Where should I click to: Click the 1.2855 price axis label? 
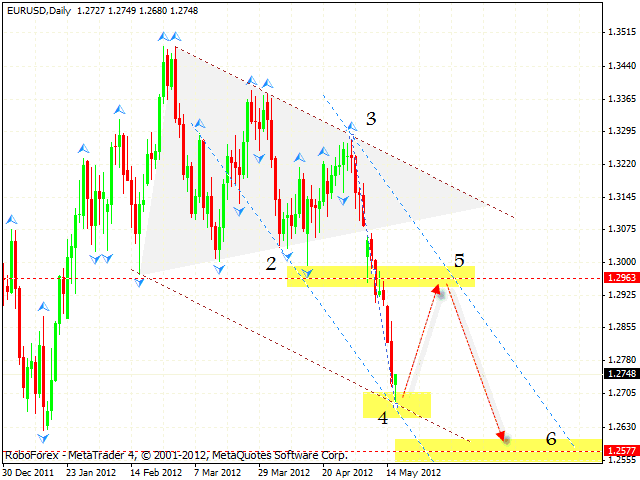coord(622,327)
